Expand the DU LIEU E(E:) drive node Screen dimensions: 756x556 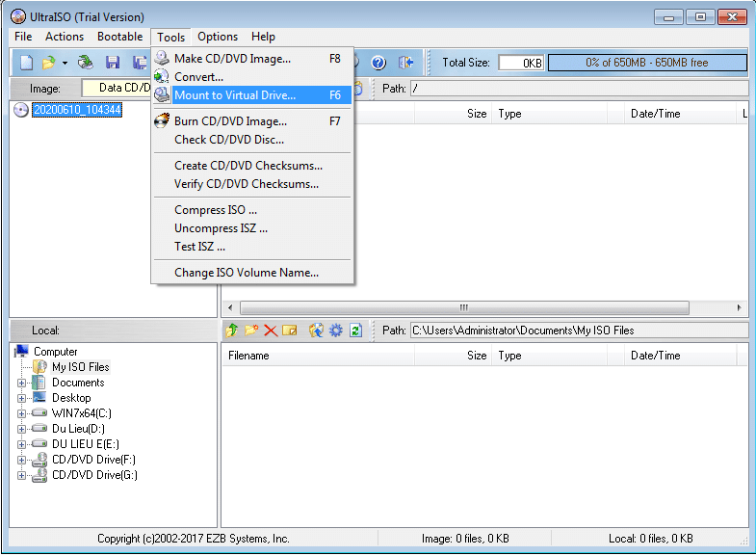point(21,444)
